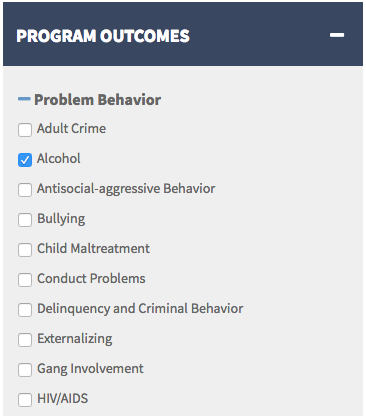Enable the Externalizing checkbox
The image size is (366, 418).
click(x=25, y=340)
